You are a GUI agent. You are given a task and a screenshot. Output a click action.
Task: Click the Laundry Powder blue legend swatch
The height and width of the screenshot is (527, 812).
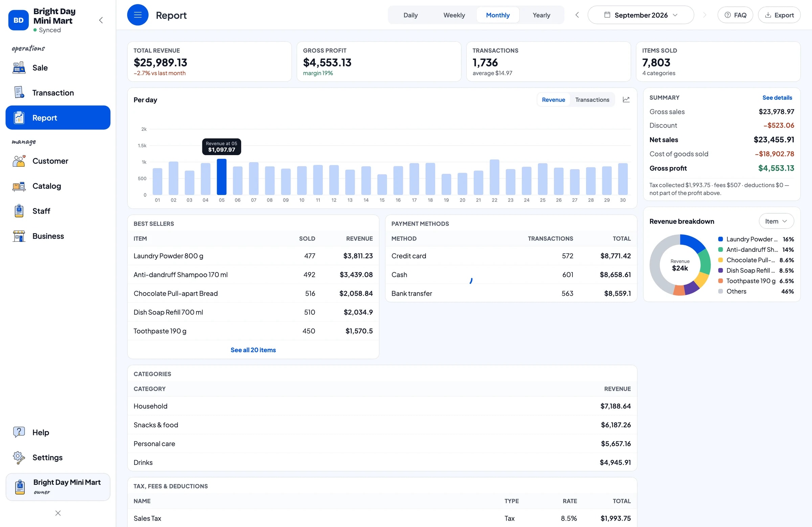[x=721, y=239]
